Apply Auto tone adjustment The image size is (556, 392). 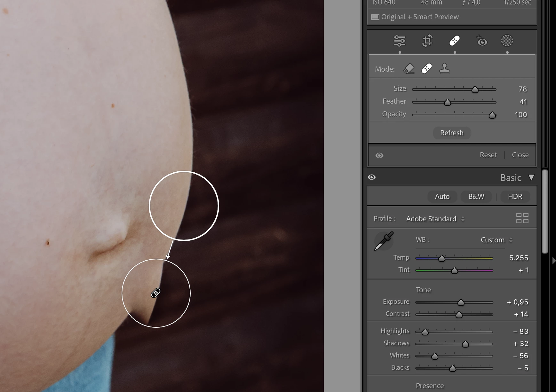tap(442, 197)
